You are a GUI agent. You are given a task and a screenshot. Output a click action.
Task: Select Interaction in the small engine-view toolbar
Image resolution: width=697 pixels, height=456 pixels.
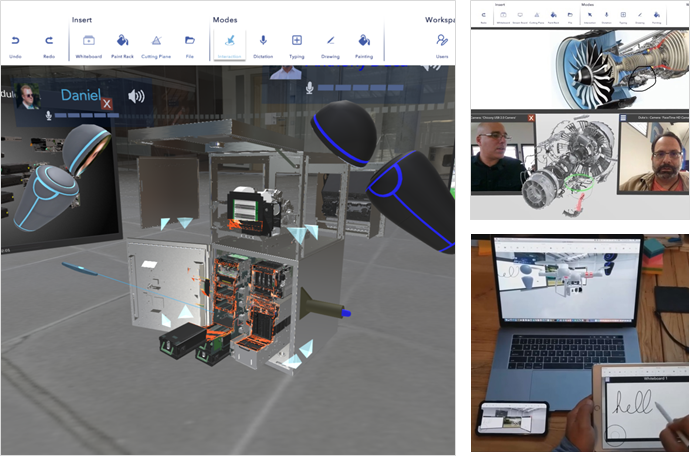pyautogui.click(x=590, y=17)
